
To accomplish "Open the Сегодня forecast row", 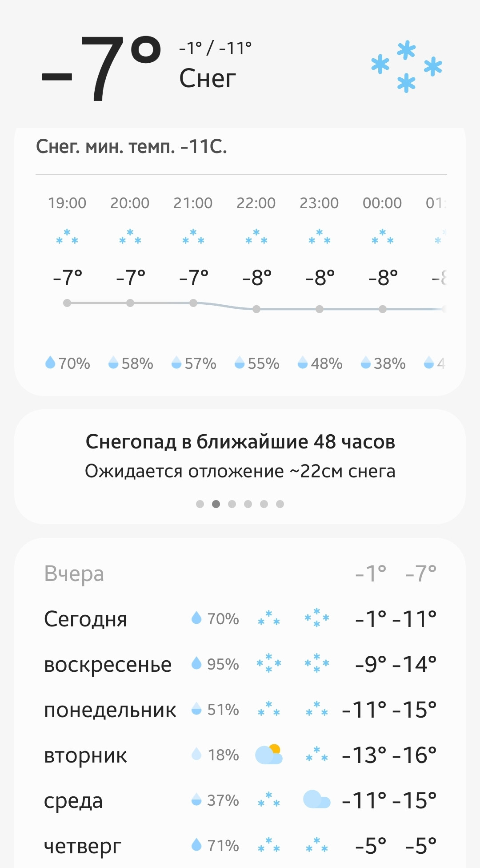I will 240,619.
